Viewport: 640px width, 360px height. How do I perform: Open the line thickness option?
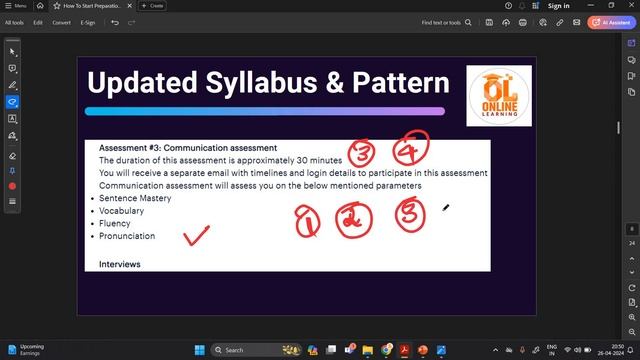point(12,201)
